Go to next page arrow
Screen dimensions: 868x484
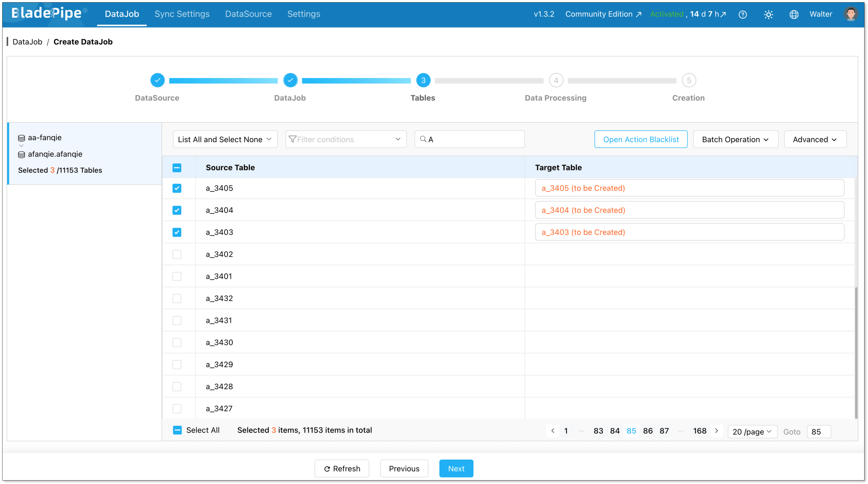click(716, 431)
